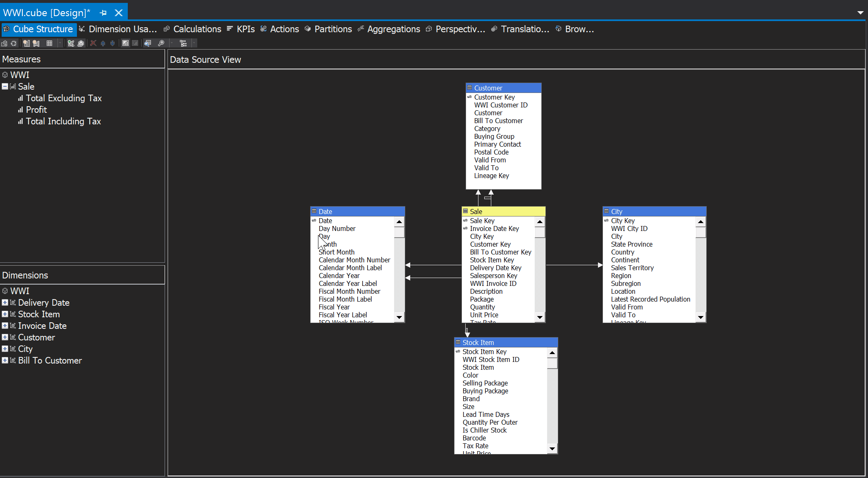The width and height of the screenshot is (868, 478).
Task: Click the Process cube toolbar icon
Action: (x=4, y=43)
